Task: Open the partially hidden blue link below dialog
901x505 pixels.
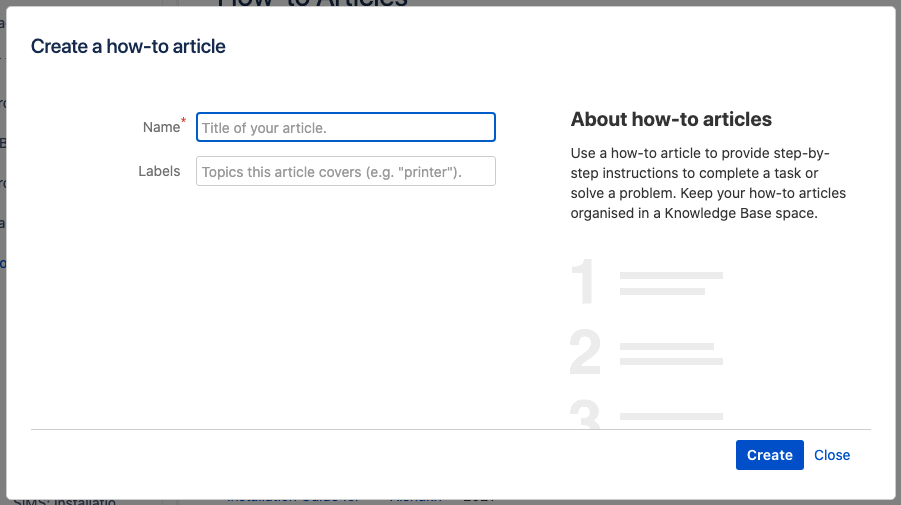Action: click(x=294, y=500)
